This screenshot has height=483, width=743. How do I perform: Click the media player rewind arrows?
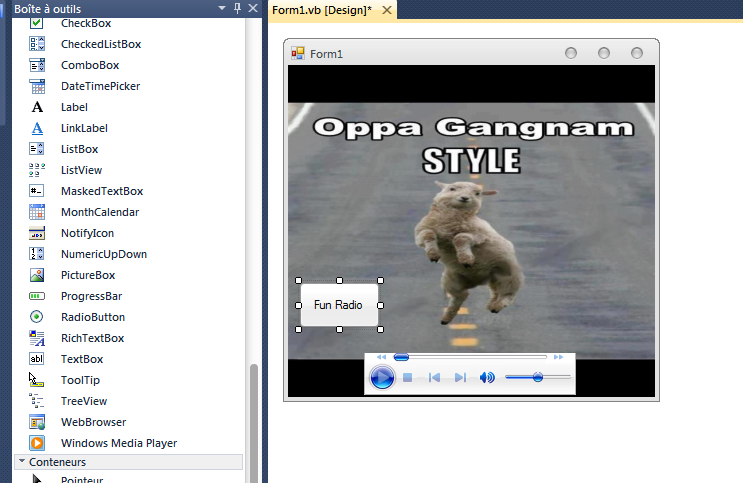coord(381,357)
